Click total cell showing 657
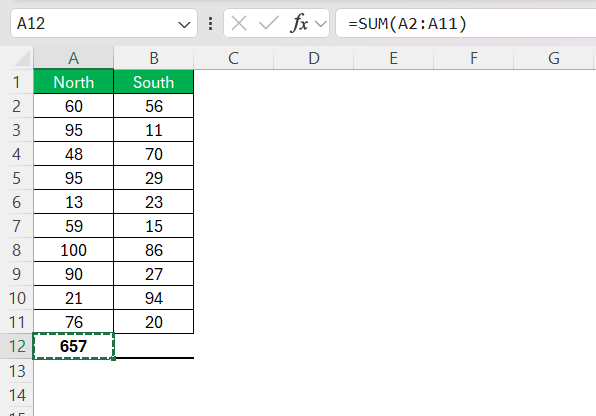Screen dimensions: 596x416 tap(73, 346)
